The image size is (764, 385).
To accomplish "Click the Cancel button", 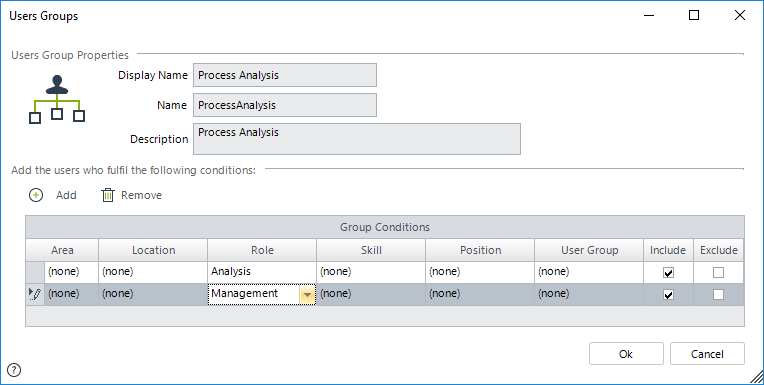I will pyautogui.click(x=707, y=354).
